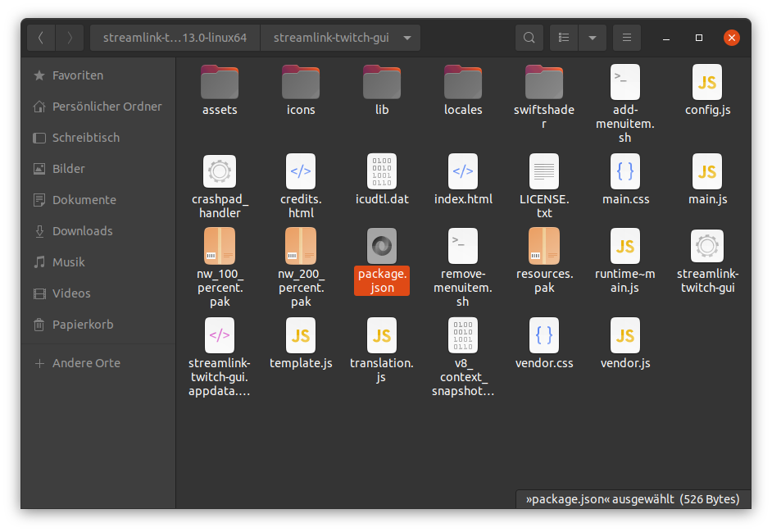Close the file manager window
This screenshot has height=532, width=772.
click(732, 38)
